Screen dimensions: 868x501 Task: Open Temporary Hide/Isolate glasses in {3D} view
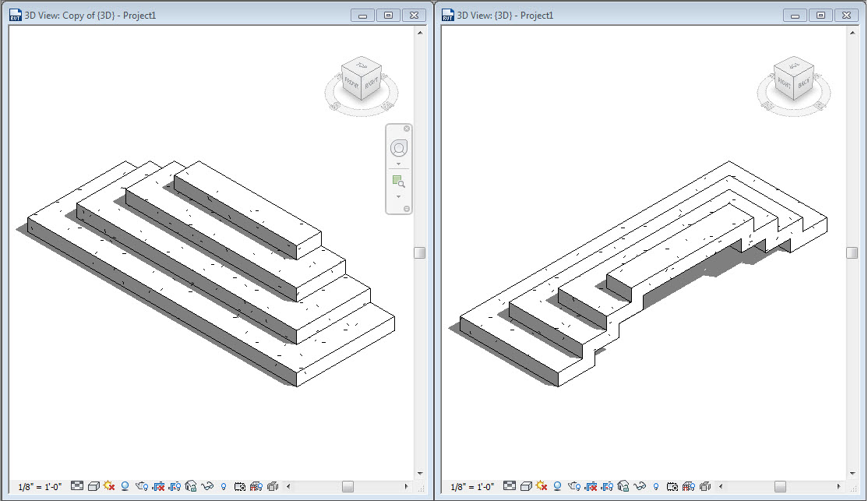point(640,486)
